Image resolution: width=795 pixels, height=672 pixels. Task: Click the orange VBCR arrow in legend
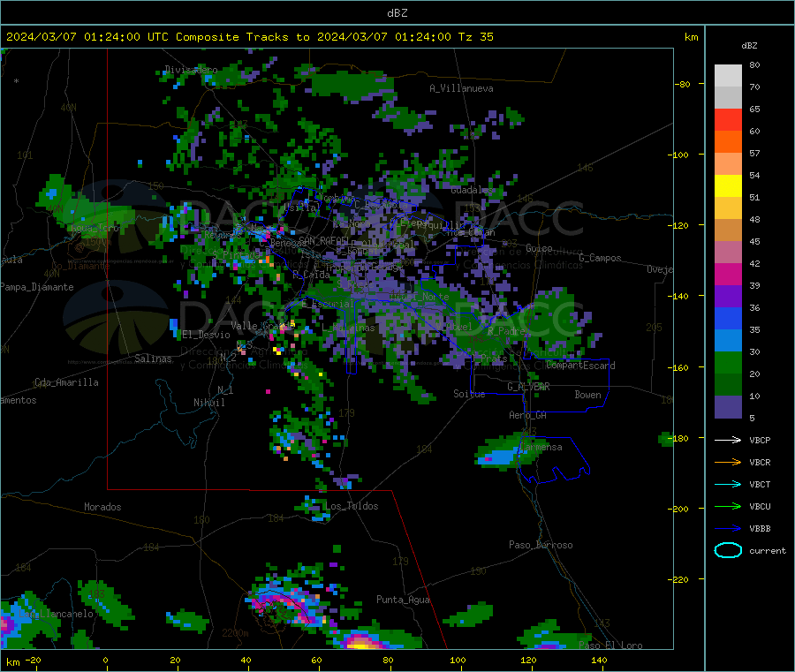pyautogui.click(x=728, y=462)
